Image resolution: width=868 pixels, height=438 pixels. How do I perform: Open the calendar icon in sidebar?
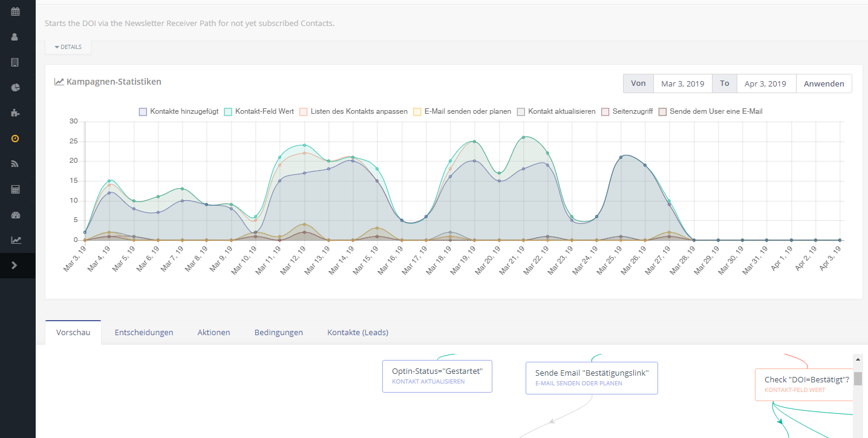click(x=15, y=11)
